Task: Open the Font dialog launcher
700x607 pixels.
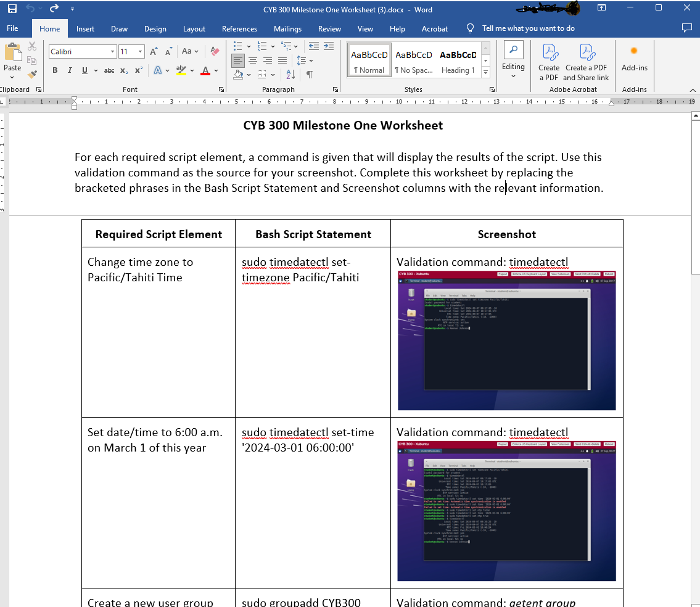Action: click(221, 89)
